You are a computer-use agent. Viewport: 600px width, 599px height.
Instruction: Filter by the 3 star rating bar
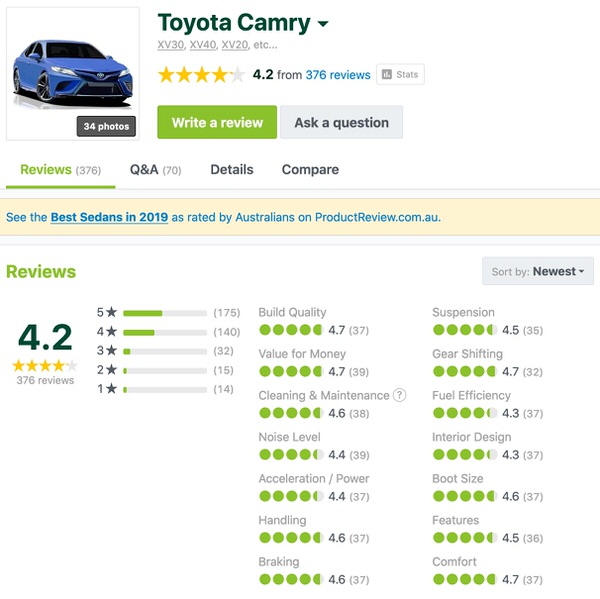[x=165, y=351]
